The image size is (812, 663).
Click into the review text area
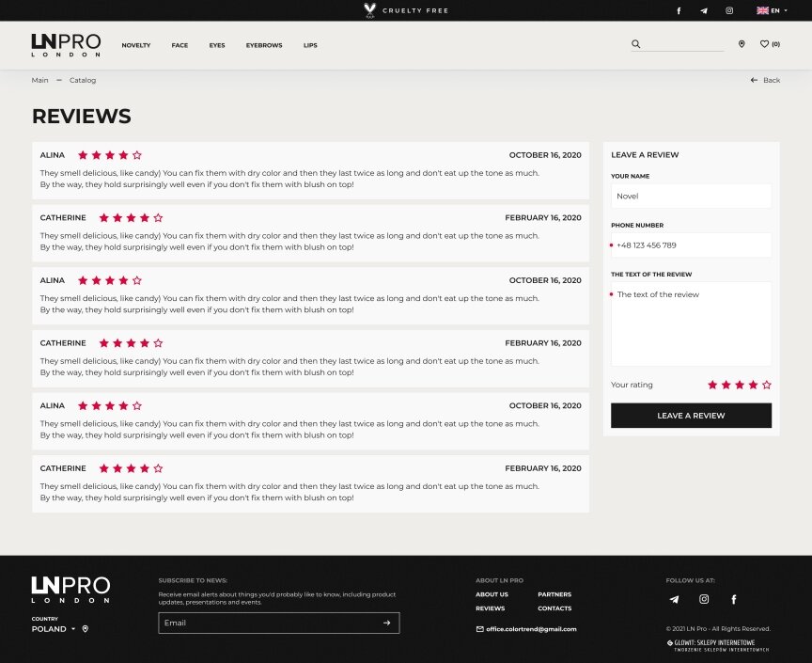pyautogui.click(x=691, y=324)
